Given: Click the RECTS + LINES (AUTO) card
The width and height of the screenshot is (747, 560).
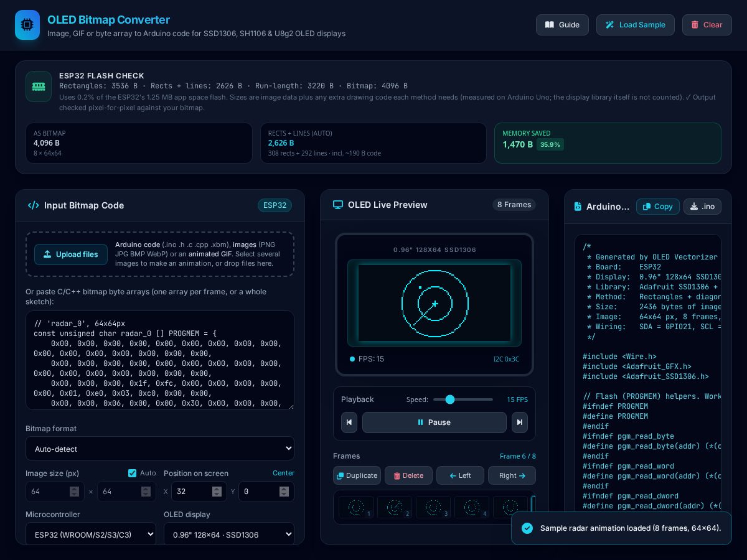Looking at the screenshot, I should (x=374, y=143).
